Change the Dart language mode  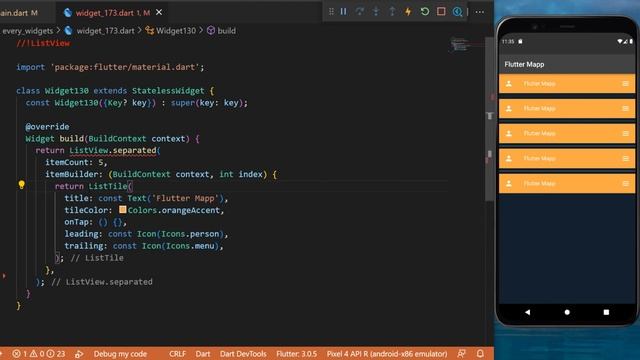coord(202,354)
